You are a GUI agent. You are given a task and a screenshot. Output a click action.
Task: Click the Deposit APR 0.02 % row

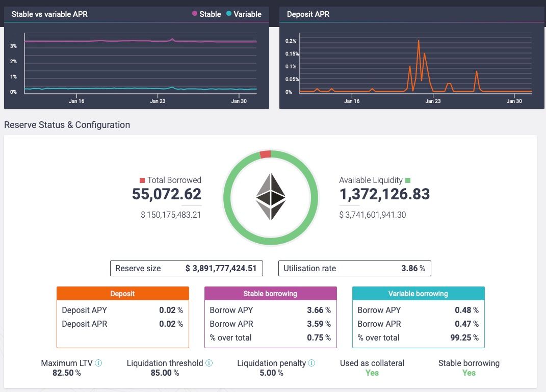pyautogui.click(x=122, y=324)
